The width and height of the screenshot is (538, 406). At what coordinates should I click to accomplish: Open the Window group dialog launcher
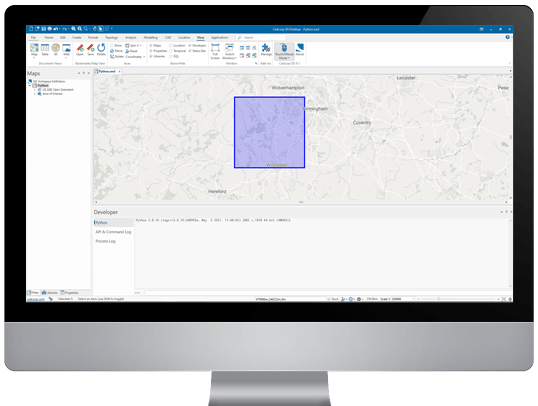(x=256, y=63)
